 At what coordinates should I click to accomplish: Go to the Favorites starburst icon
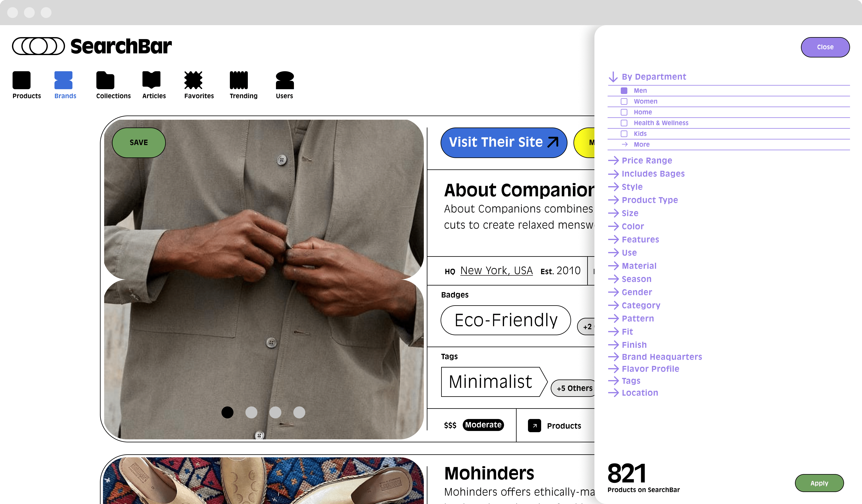193,80
